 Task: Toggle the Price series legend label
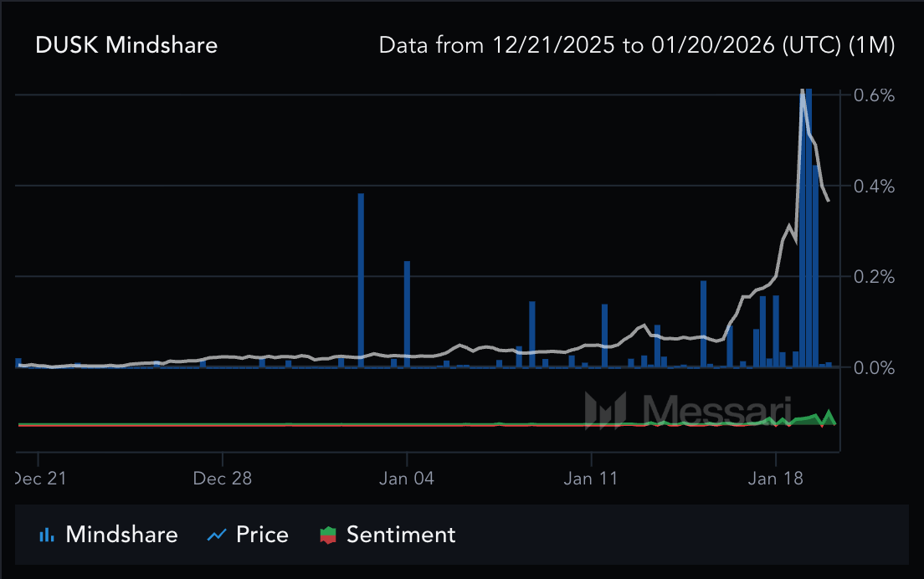(x=262, y=535)
